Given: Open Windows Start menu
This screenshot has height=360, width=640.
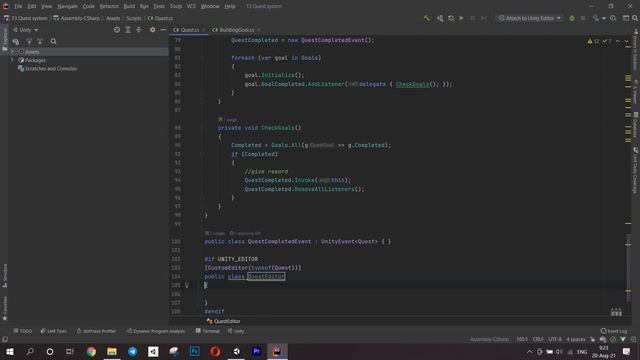Looking at the screenshot, I should click(x=9, y=351).
